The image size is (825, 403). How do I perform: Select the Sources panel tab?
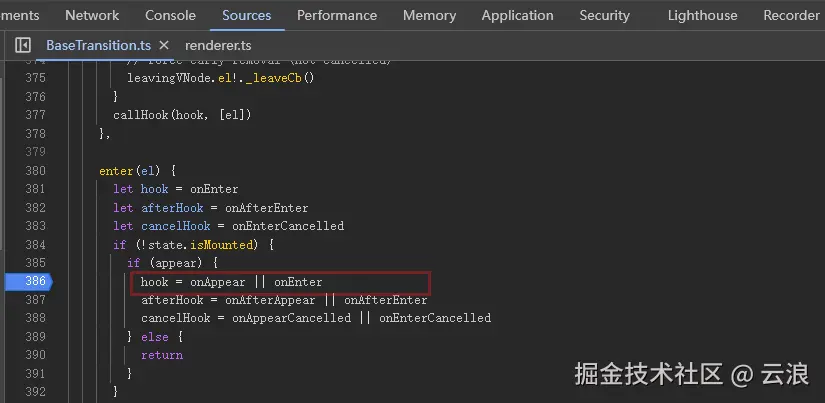tap(246, 15)
